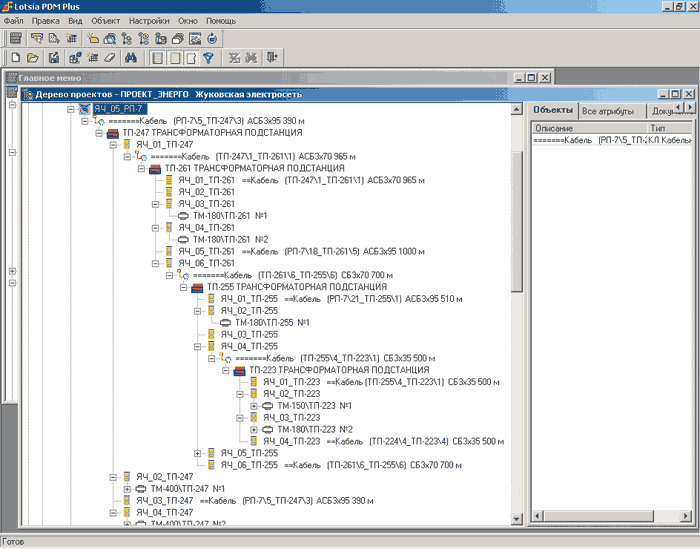The height and width of the screenshot is (549, 700).
Task: Click the eraser icon in toolbar
Action: tap(109, 58)
